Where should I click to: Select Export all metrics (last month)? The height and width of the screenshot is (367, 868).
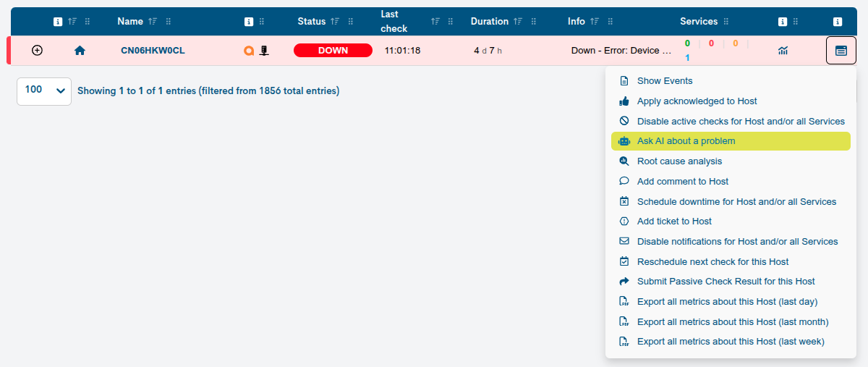(x=731, y=321)
